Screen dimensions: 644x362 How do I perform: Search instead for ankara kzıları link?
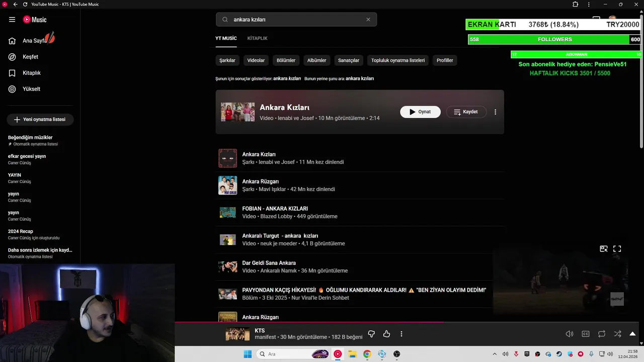point(360,78)
